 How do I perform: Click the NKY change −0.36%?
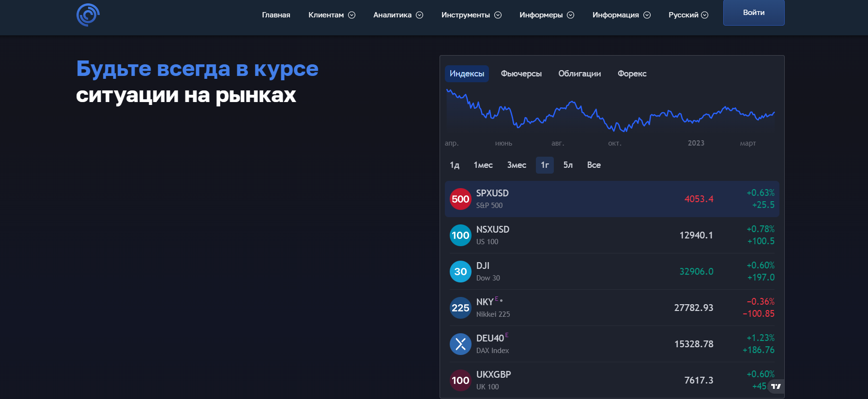coord(761,301)
